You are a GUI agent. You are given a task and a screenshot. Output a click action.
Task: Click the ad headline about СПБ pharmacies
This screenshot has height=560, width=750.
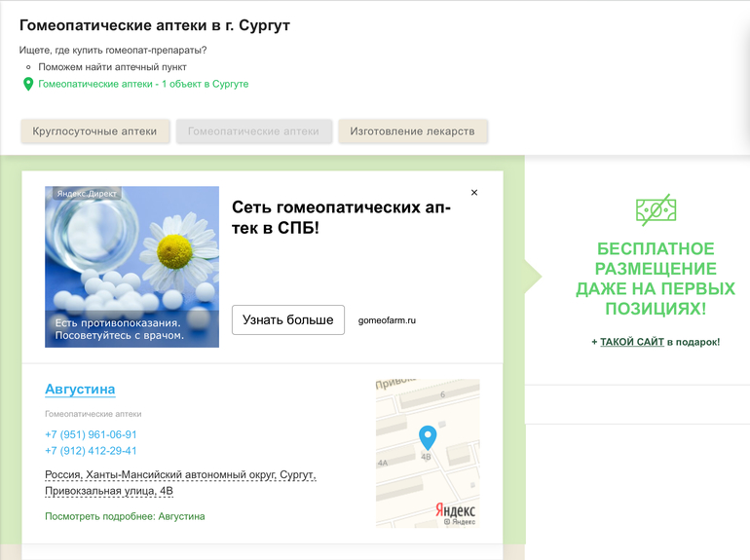pos(341,218)
